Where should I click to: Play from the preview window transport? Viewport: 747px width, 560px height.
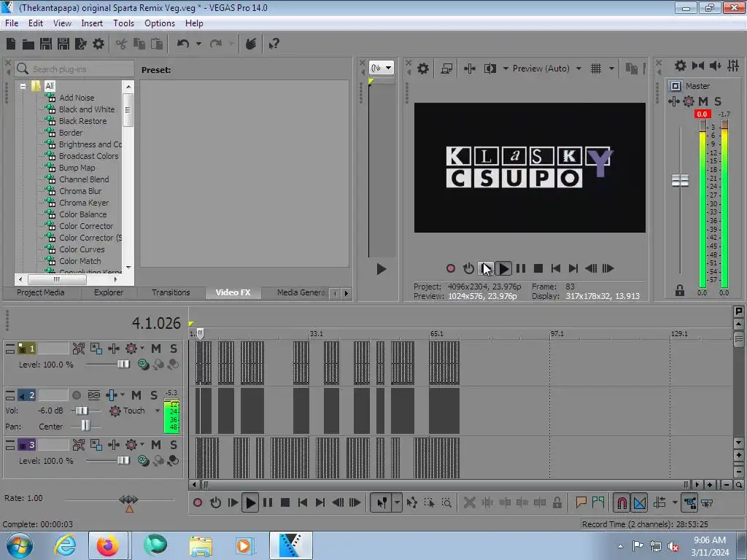[x=503, y=268]
